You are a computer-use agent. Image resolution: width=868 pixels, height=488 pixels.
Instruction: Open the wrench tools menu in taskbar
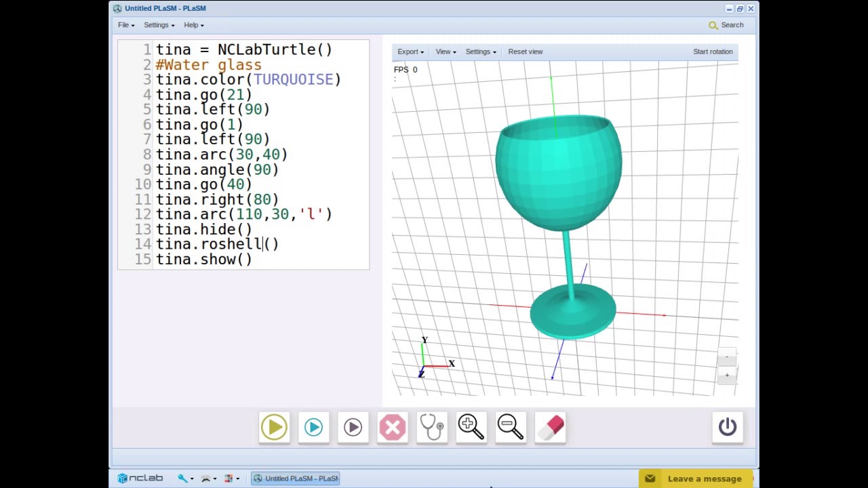185,479
